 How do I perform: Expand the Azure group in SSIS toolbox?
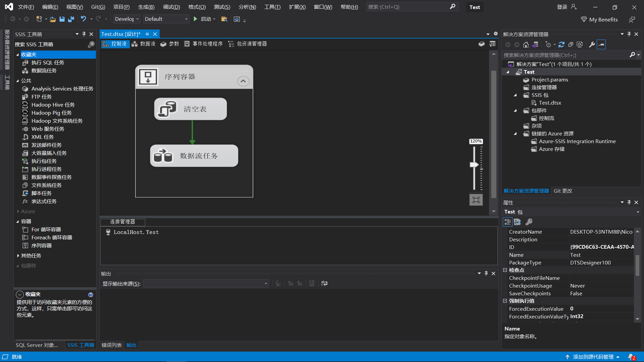[x=18, y=212]
